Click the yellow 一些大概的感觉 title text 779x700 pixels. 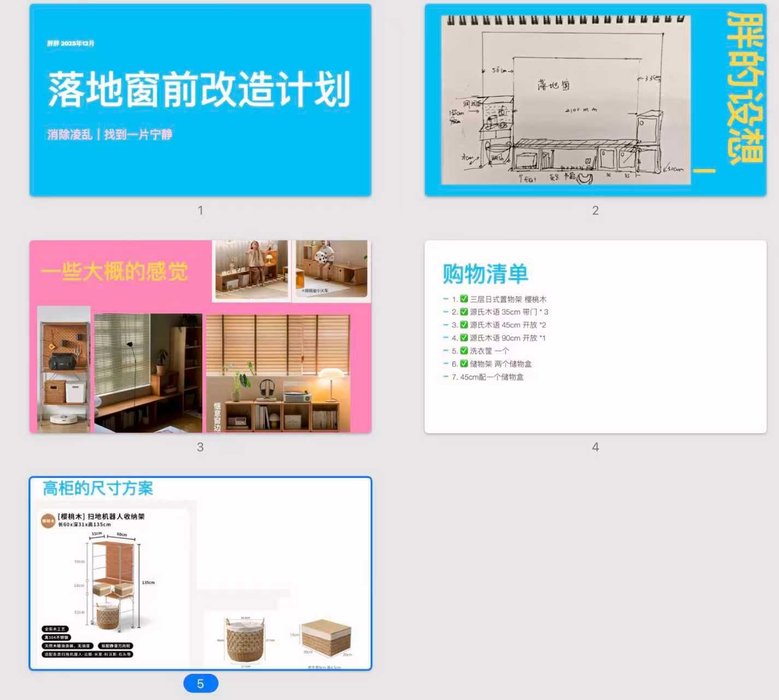coord(114,272)
